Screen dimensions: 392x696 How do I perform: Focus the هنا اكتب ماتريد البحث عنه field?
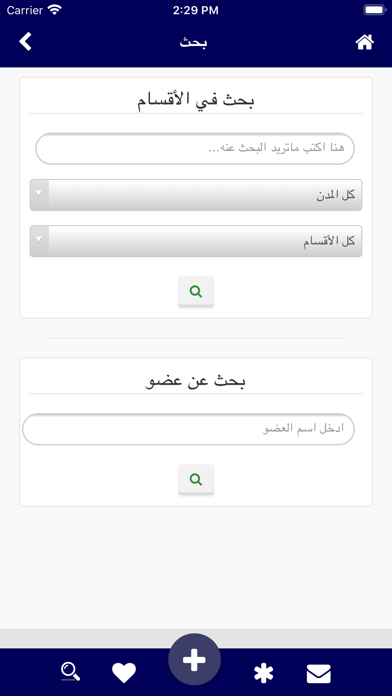[195, 148]
